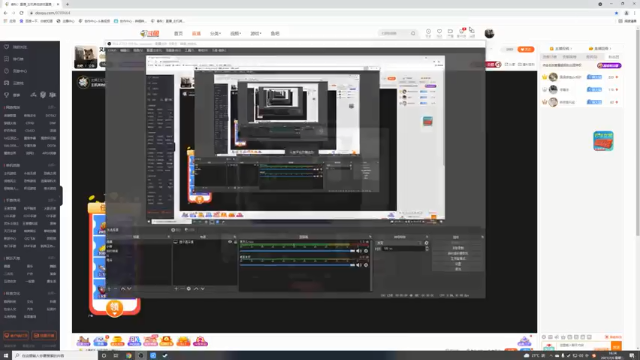This screenshot has width=640, height=360.
Task: Add a source with plus button in OBS
Action: tap(176, 289)
